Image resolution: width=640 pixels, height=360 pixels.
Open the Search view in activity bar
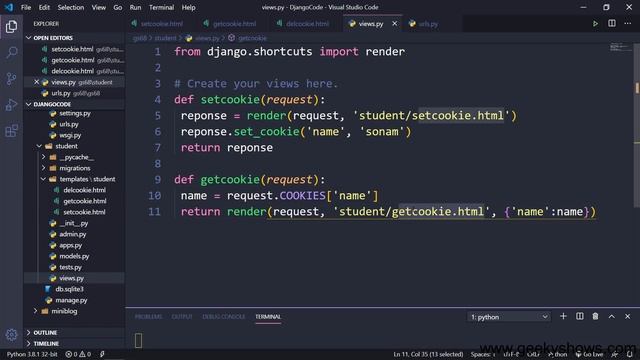click(x=11, y=52)
